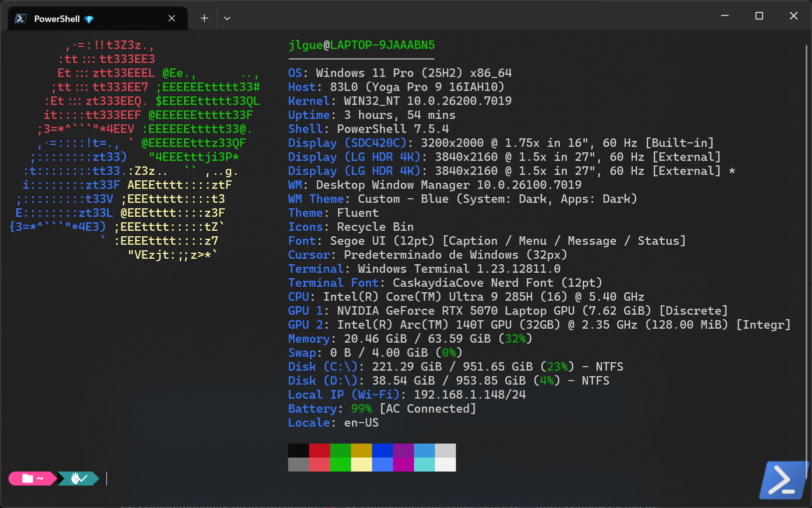Click the pale yellow swatch in bottom row
Screen dimensions: 812x508
[x=361, y=465]
